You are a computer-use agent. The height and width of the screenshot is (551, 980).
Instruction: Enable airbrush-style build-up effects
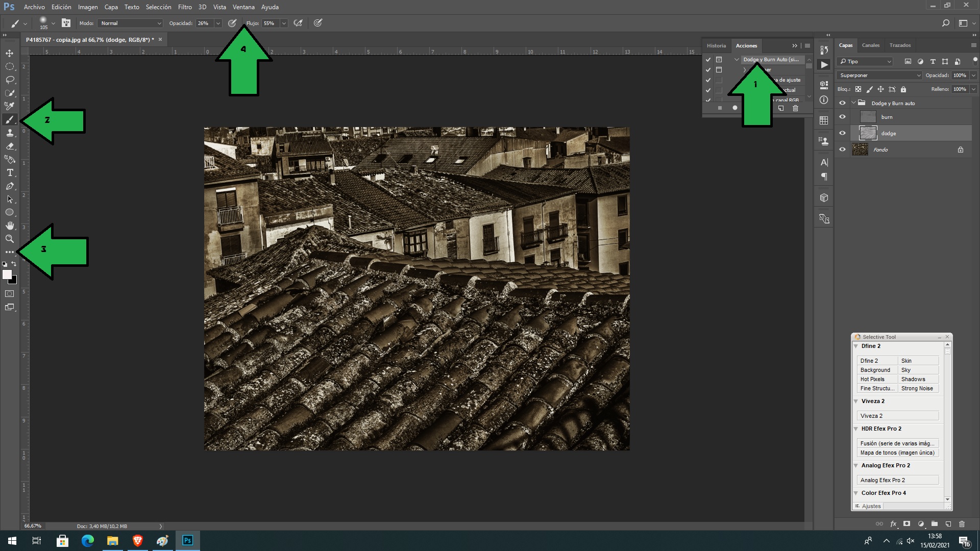point(298,23)
